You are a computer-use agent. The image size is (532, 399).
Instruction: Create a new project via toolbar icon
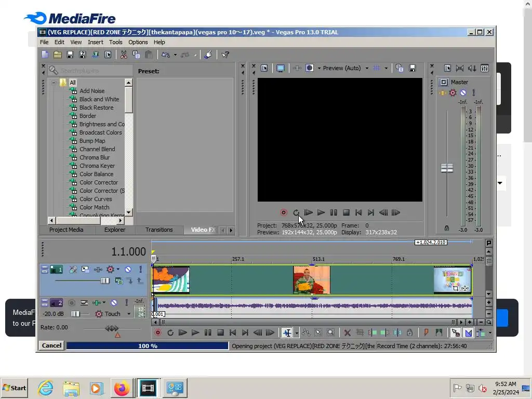45,55
